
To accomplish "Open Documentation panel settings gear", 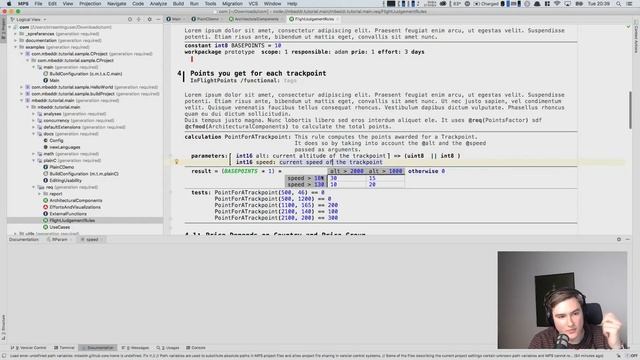I will coord(619,240).
